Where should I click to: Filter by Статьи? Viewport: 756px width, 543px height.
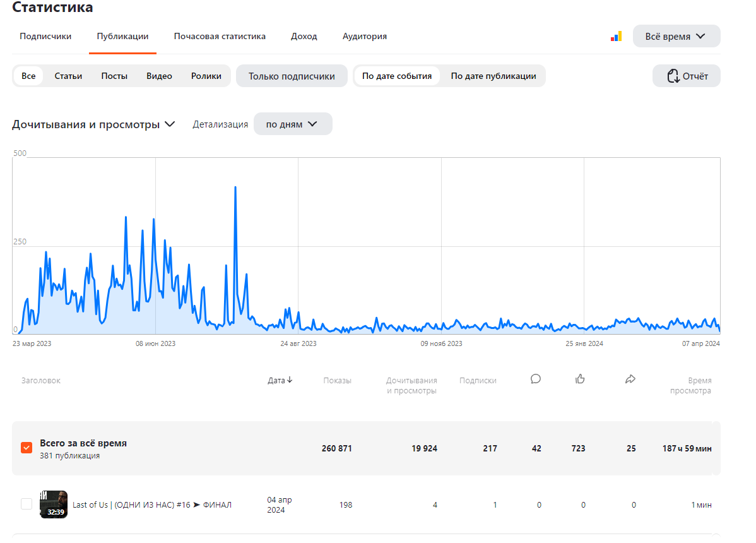(x=68, y=76)
